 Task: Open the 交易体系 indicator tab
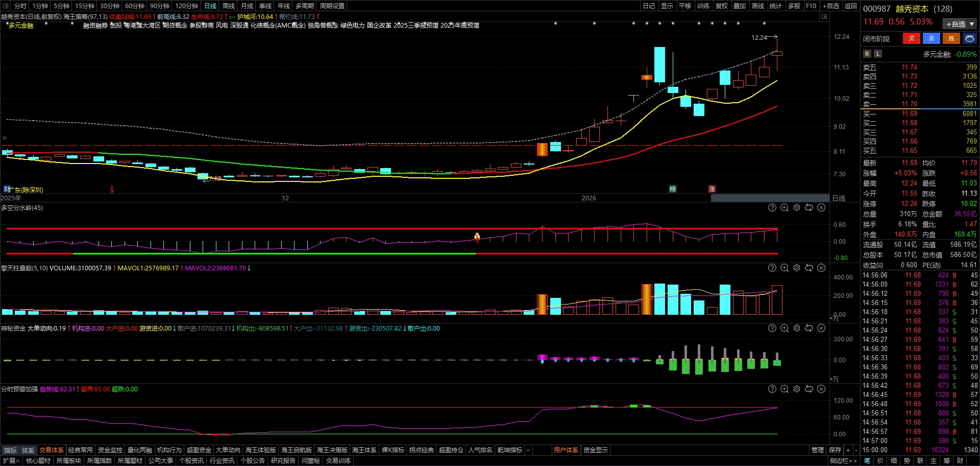tap(52, 450)
